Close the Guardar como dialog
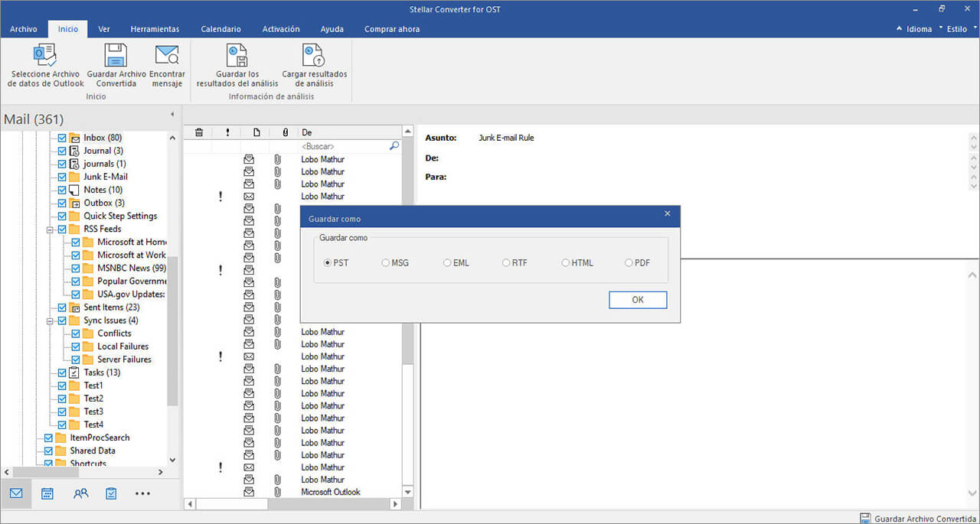This screenshot has width=980, height=524. 667,213
